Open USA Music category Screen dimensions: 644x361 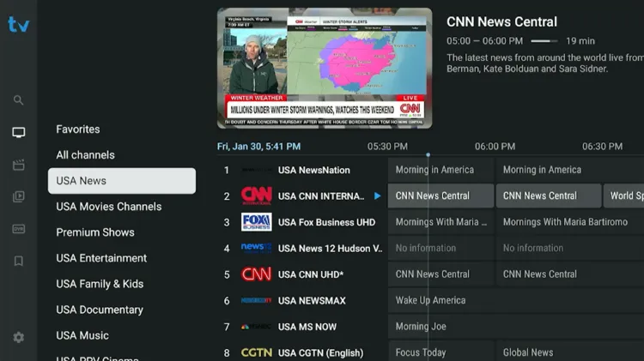pos(82,335)
